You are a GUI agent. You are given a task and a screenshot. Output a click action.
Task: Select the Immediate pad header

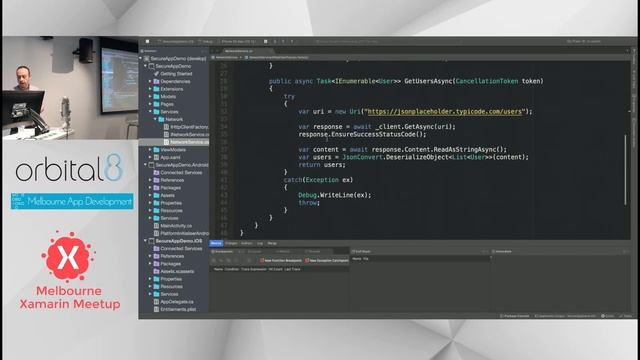click(x=502, y=252)
